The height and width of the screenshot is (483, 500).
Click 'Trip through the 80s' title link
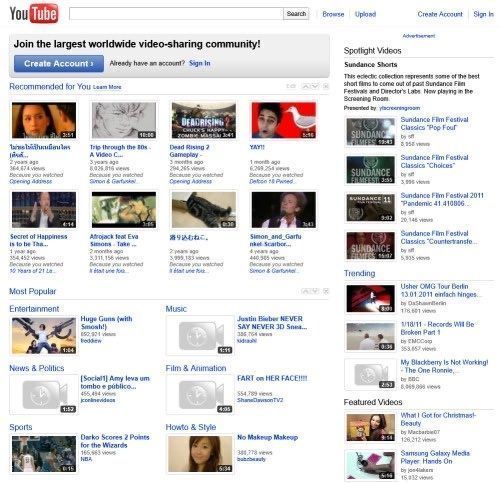tap(120, 151)
